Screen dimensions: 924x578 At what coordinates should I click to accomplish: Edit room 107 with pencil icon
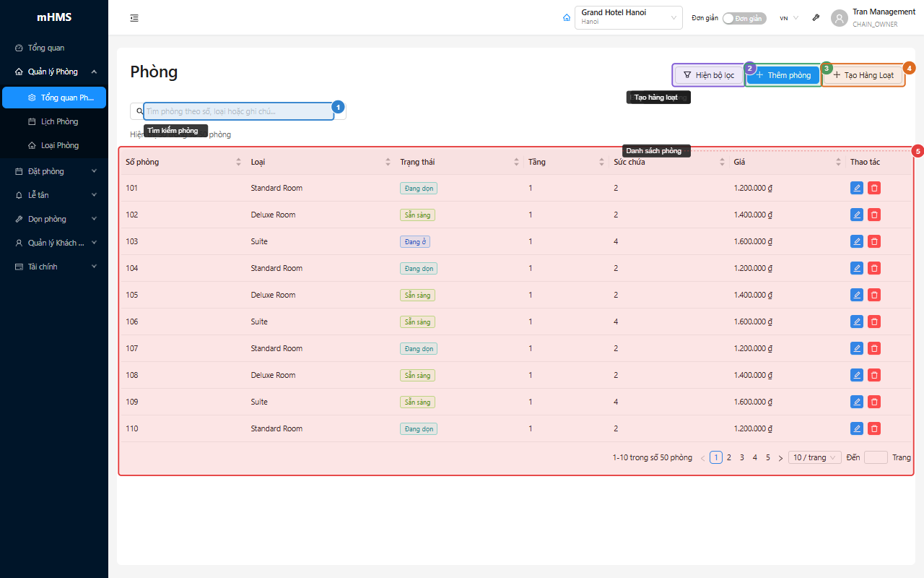click(x=857, y=348)
